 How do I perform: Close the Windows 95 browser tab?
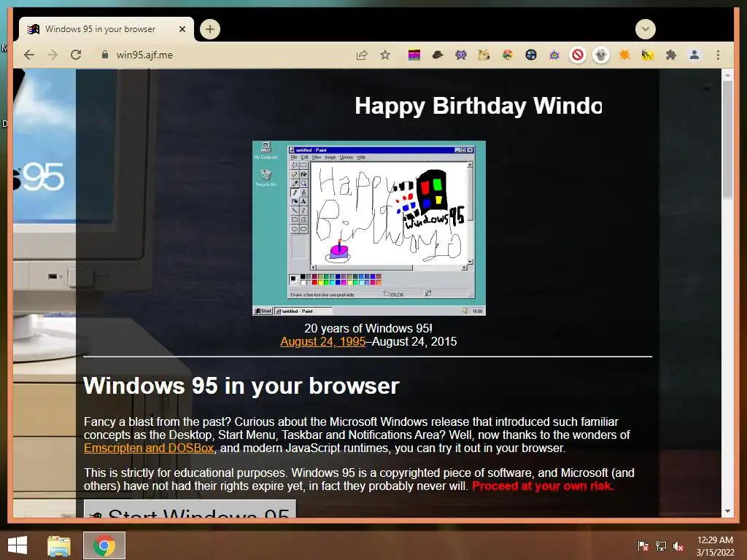[x=182, y=29]
